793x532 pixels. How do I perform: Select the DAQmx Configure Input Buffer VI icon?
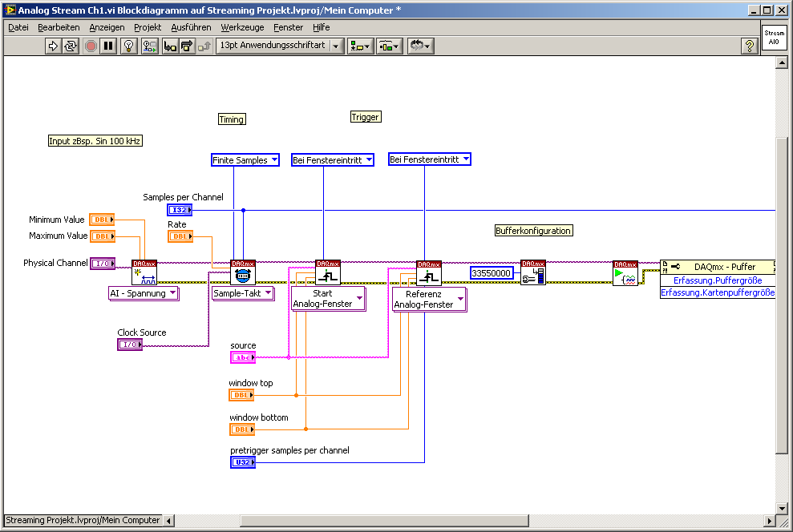click(x=533, y=273)
